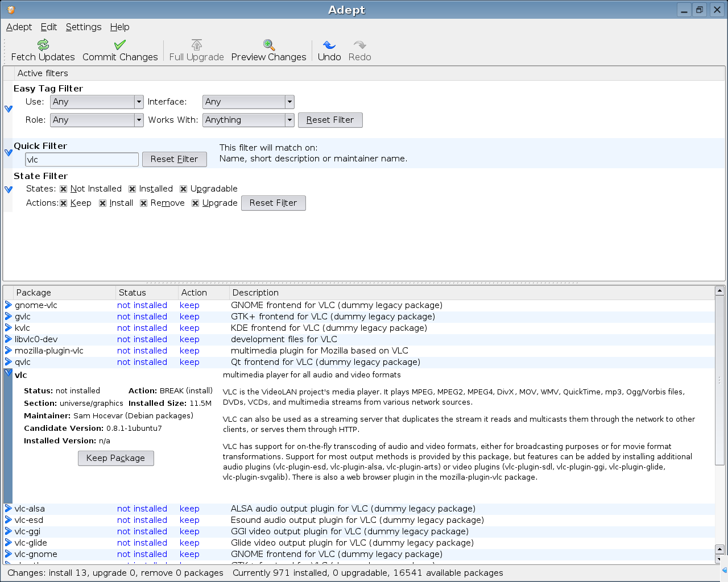This screenshot has width=728, height=582.
Task: Click the Undo arrow icon
Action: click(x=329, y=45)
